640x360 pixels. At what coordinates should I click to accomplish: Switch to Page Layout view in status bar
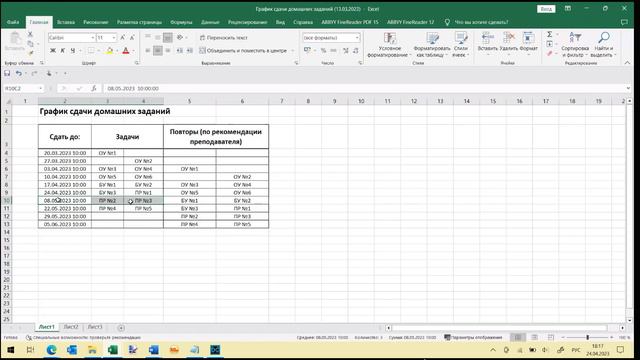tap(534, 337)
